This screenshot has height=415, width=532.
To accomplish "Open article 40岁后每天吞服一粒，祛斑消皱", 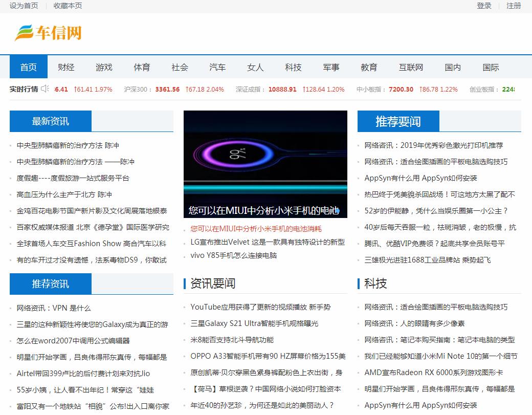I will [440, 227].
